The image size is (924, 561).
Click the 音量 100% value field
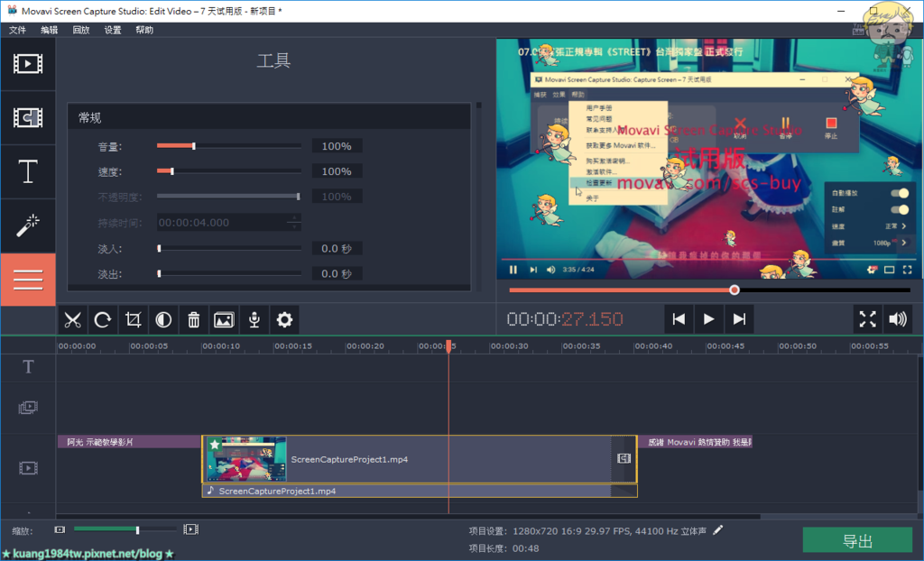(337, 146)
